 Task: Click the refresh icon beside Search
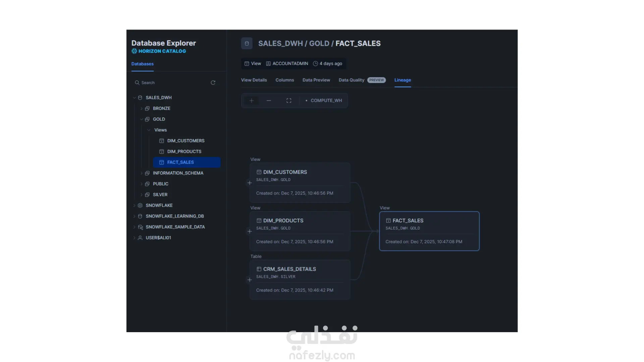(x=213, y=83)
